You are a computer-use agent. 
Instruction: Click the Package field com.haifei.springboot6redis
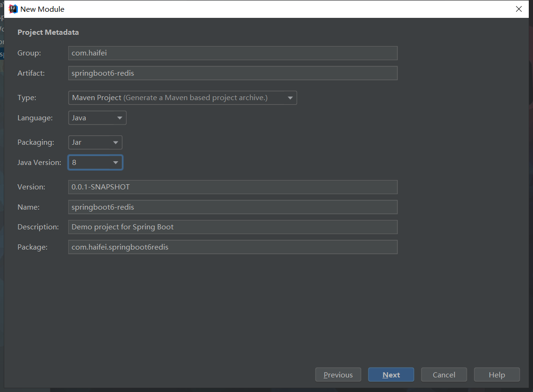tap(232, 247)
